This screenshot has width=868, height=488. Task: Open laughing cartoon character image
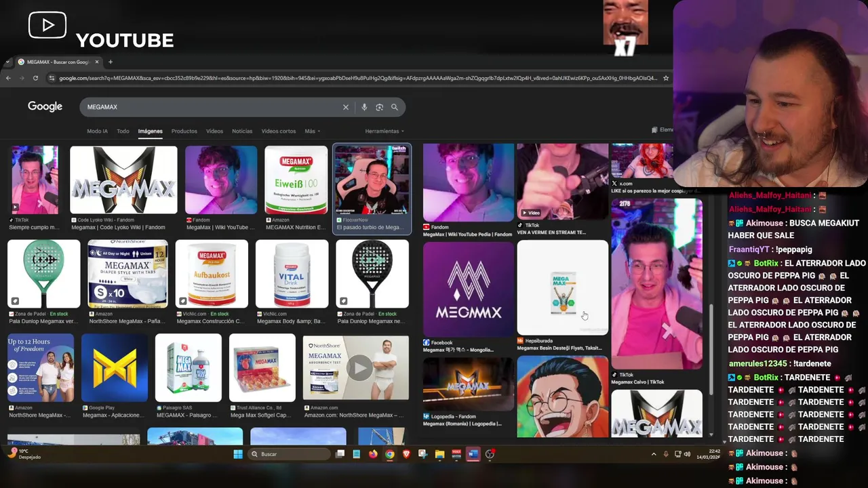pos(563,396)
